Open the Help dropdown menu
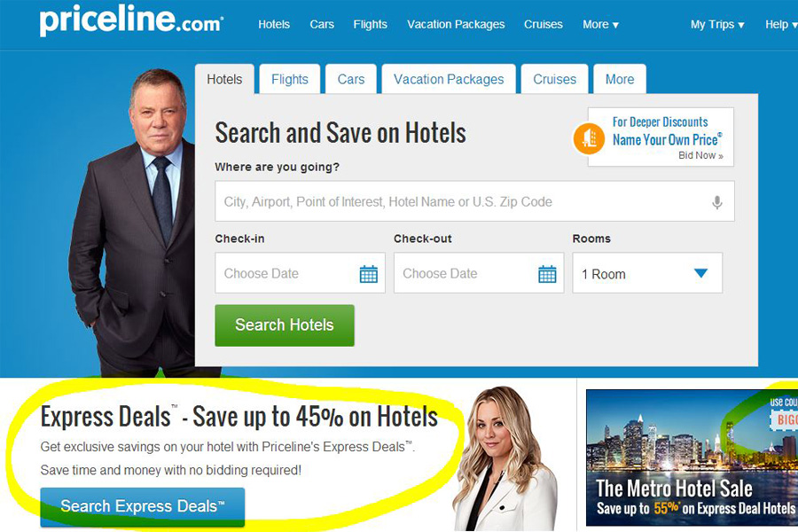The image size is (798, 532). tap(780, 25)
